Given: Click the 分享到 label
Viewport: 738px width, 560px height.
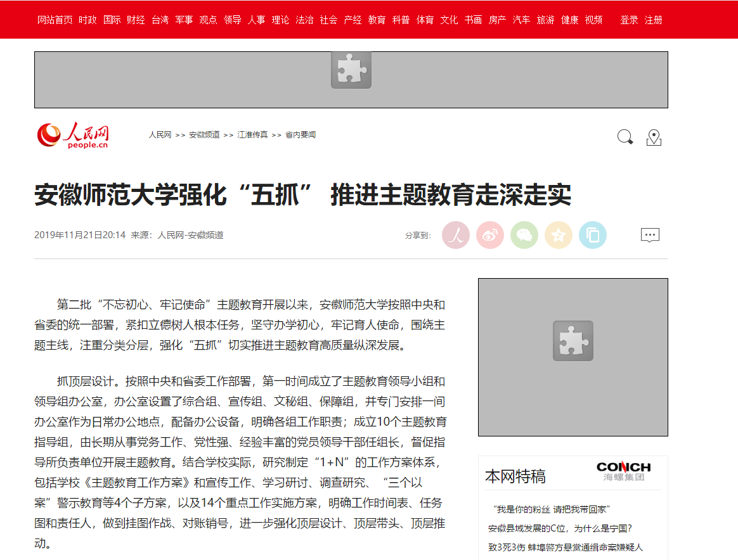Looking at the screenshot, I should (x=418, y=235).
